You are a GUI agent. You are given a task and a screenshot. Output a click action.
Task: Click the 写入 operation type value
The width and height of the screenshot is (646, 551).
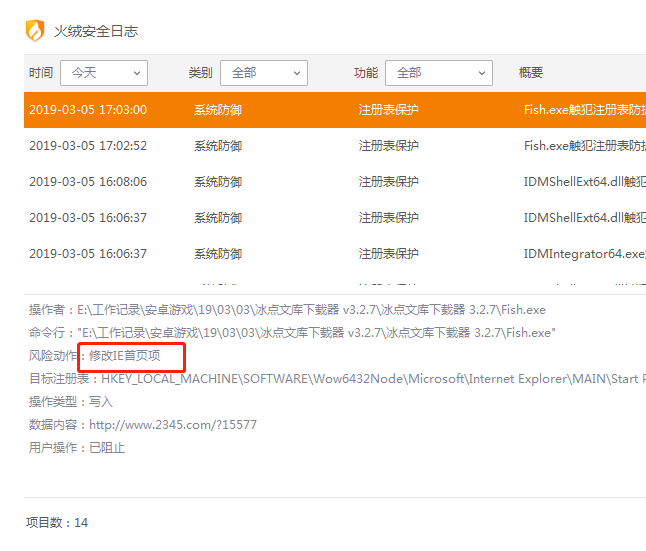[101, 402]
